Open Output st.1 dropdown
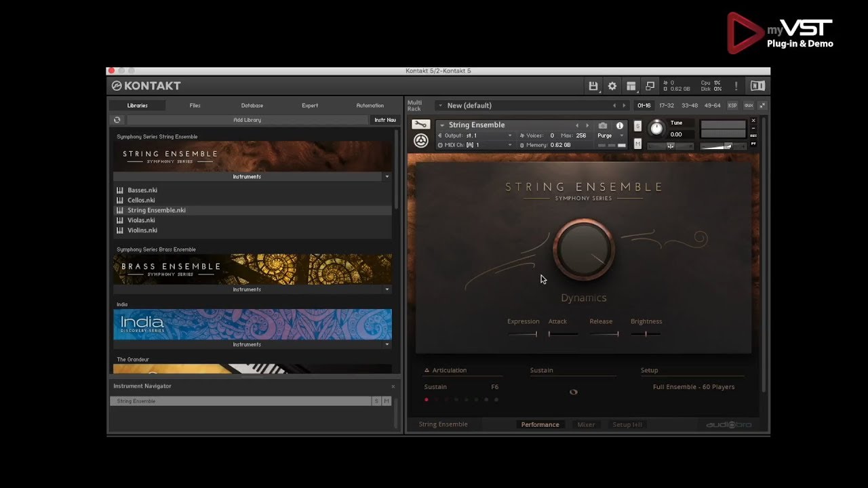Image resolution: width=868 pixels, height=488 pixels. point(510,136)
